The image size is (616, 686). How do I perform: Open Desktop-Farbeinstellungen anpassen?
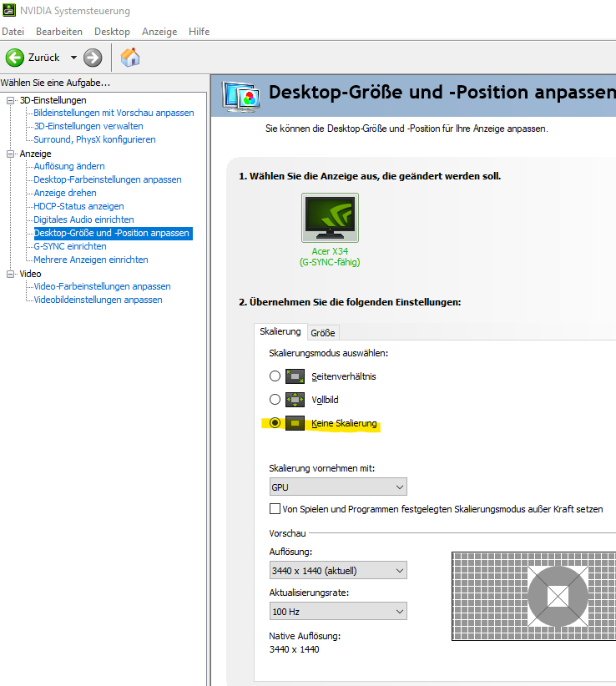[x=108, y=179]
